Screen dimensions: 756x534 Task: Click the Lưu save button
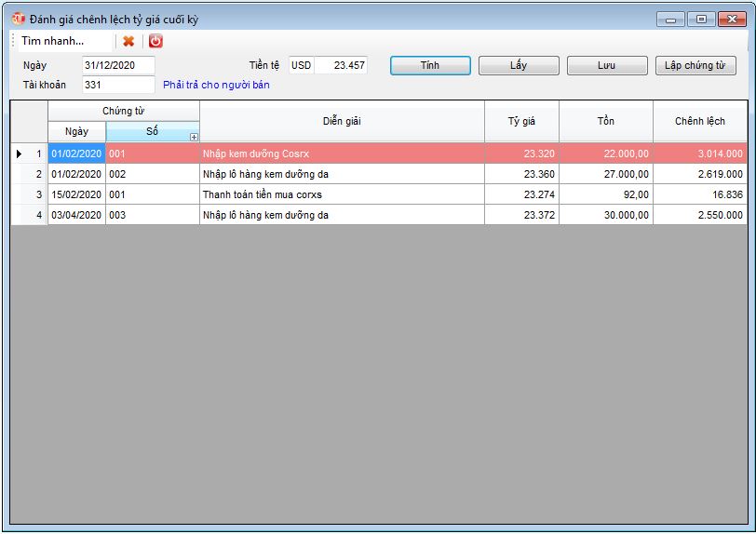pos(606,66)
